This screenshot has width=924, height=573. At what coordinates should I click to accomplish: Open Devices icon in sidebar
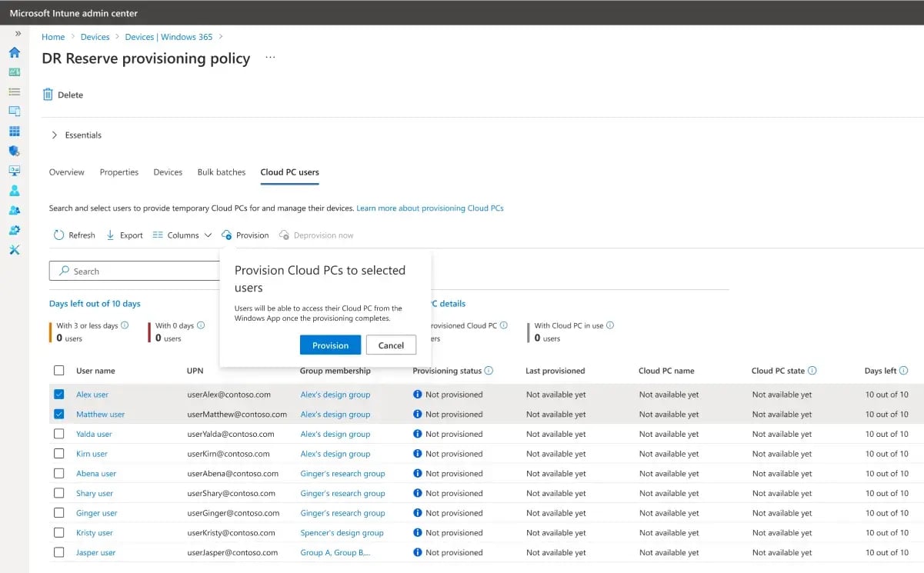coord(14,112)
